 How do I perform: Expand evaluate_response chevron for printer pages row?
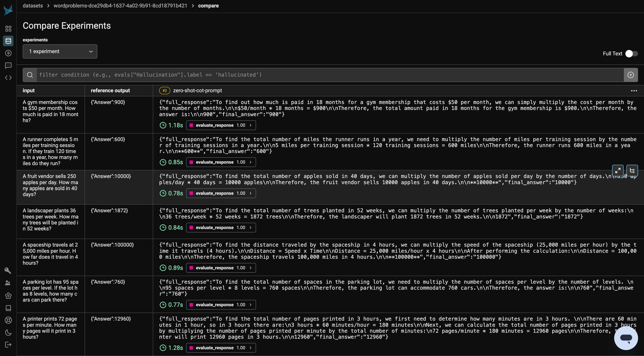click(x=250, y=348)
